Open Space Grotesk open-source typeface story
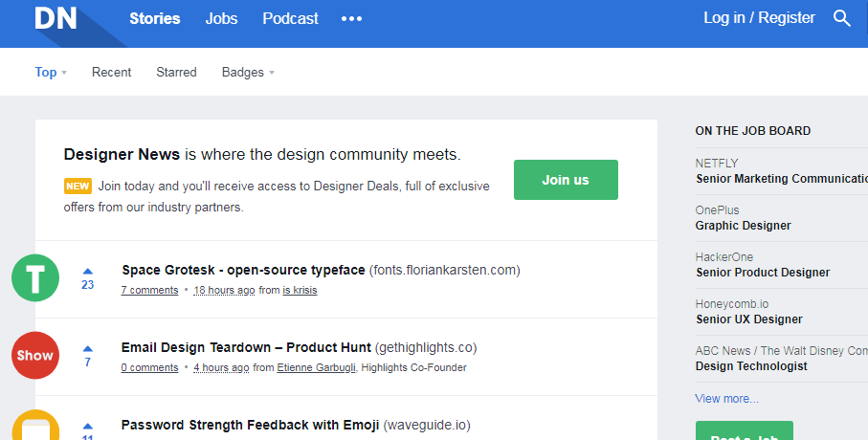 pyautogui.click(x=244, y=270)
